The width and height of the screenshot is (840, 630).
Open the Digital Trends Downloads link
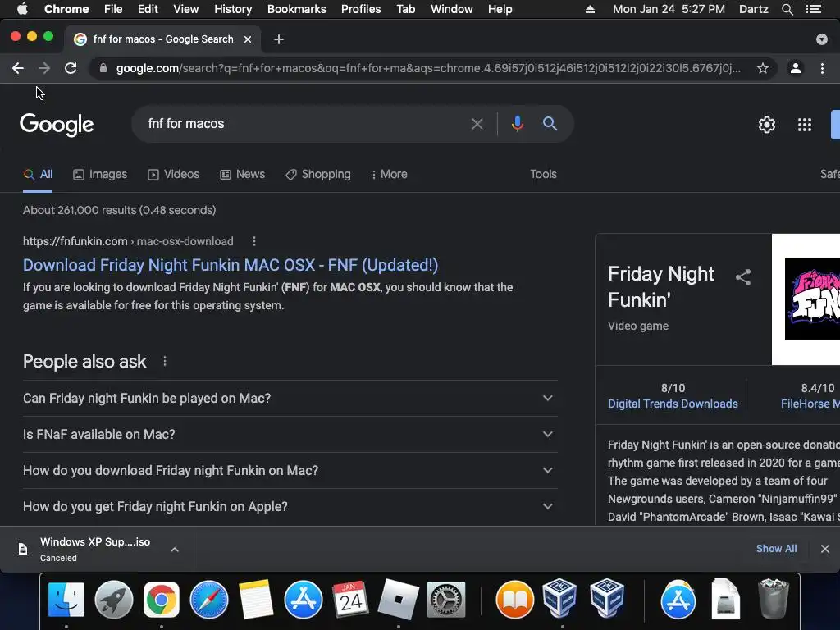pyautogui.click(x=673, y=404)
